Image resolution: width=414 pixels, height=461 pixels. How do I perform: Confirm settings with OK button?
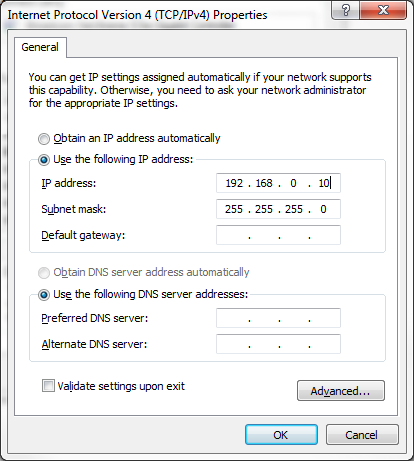click(281, 434)
